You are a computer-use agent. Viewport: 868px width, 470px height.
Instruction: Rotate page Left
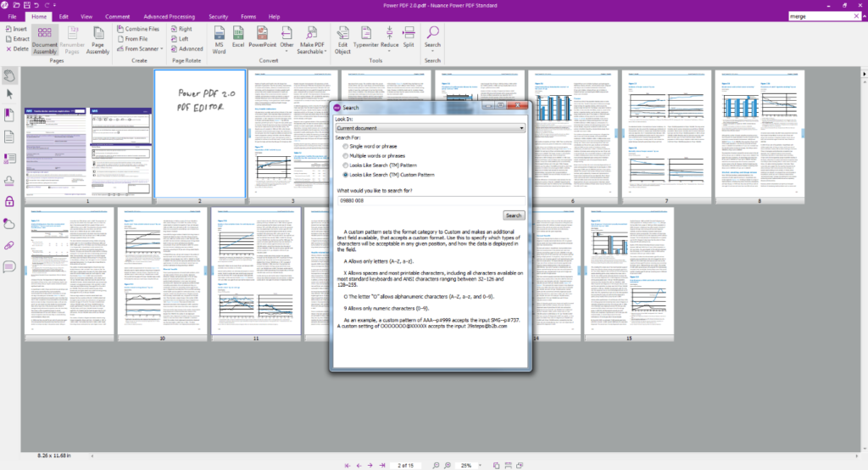[x=180, y=39]
